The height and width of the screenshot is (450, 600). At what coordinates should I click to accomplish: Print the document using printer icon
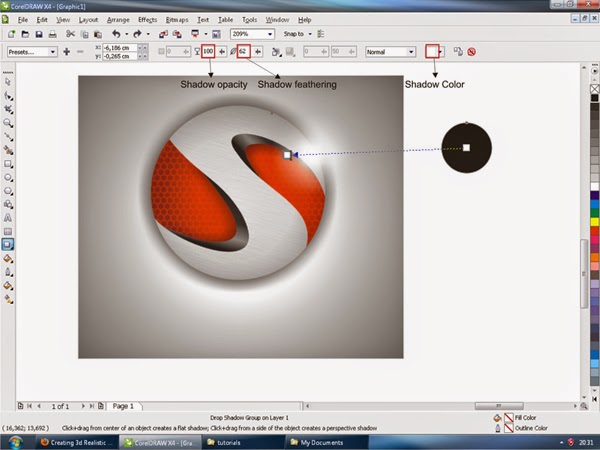click(52, 34)
